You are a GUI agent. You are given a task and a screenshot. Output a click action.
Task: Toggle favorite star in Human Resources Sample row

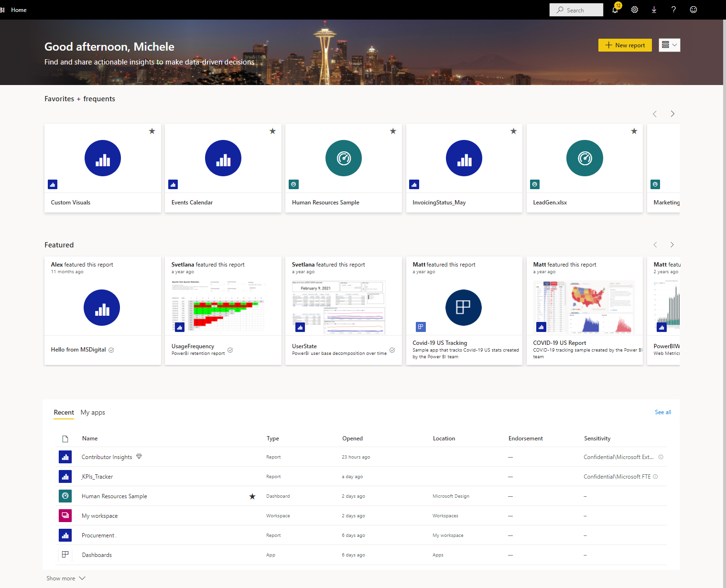[252, 496]
